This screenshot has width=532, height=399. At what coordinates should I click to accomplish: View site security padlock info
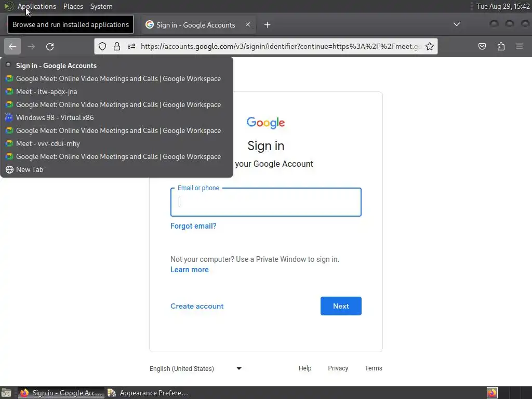(117, 46)
